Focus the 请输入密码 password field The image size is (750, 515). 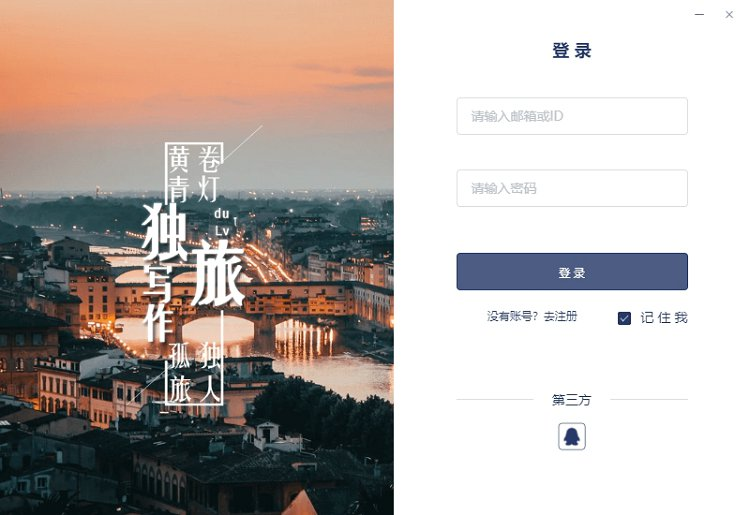coord(572,188)
